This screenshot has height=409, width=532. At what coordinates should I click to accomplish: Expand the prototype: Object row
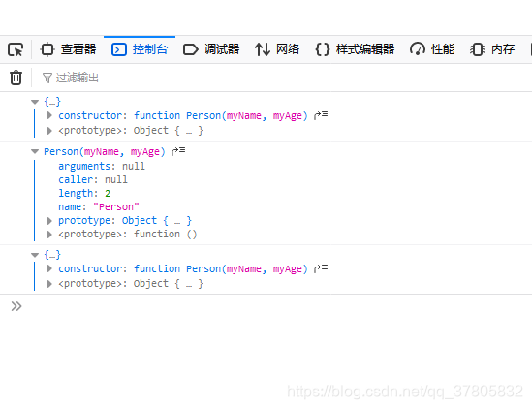[x=49, y=221]
